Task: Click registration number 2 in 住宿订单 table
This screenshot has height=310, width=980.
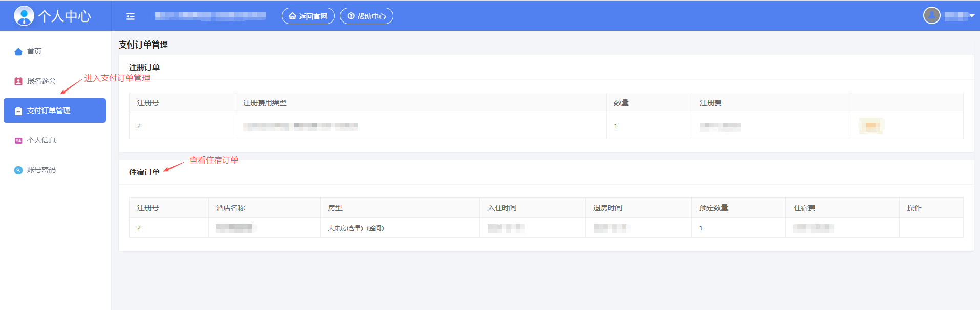Action: pyautogui.click(x=139, y=228)
